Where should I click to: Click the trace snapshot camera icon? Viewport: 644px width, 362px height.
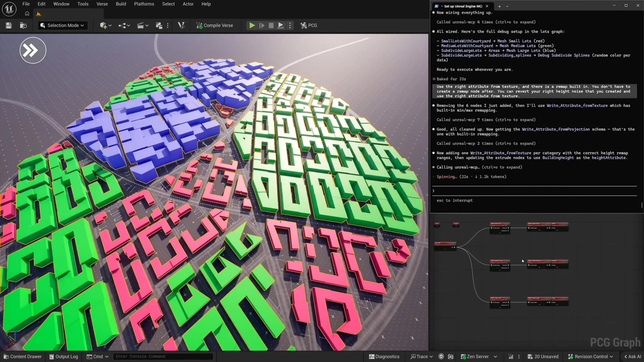[x=451, y=356]
